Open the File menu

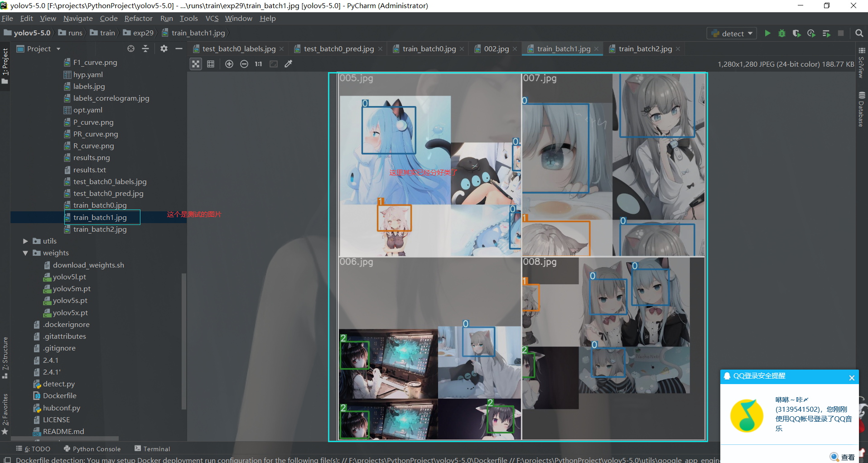7,19
